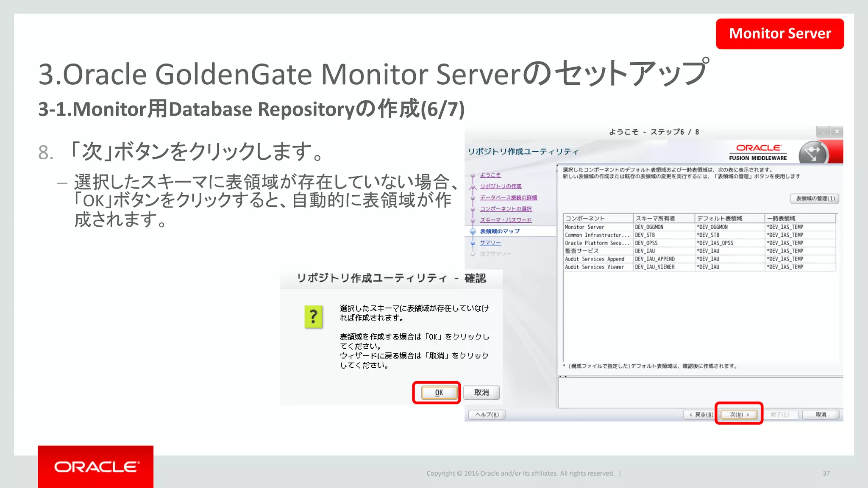Click the DEV_STB schema owner cell
This screenshot has width=868, height=488.
click(x=664, y=235)
